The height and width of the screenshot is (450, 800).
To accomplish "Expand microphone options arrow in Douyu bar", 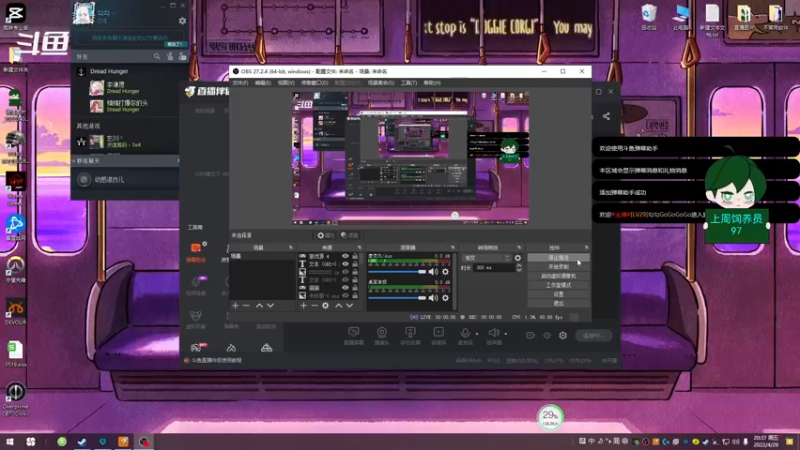I will pyautogui.click(x=478, y=334).
